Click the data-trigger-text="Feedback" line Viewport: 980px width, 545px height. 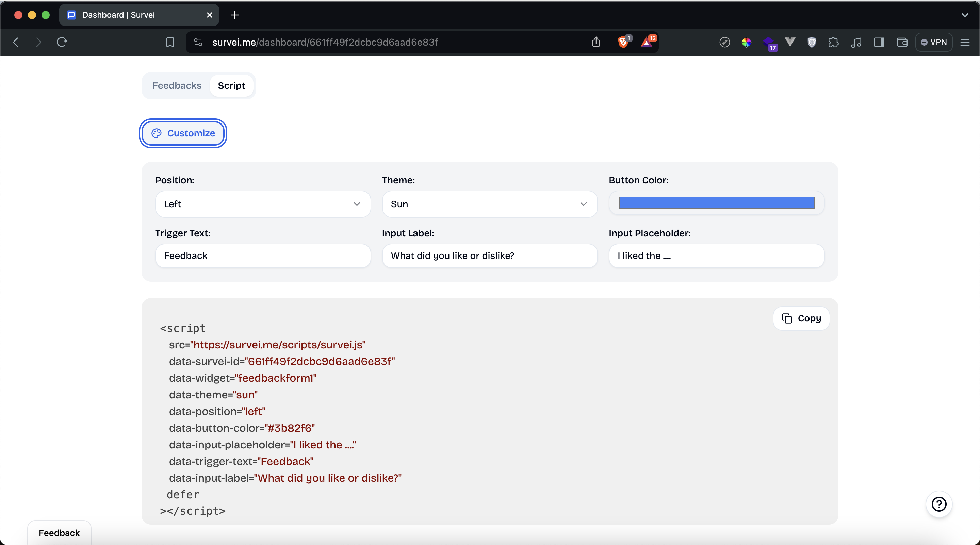point(241,461)
